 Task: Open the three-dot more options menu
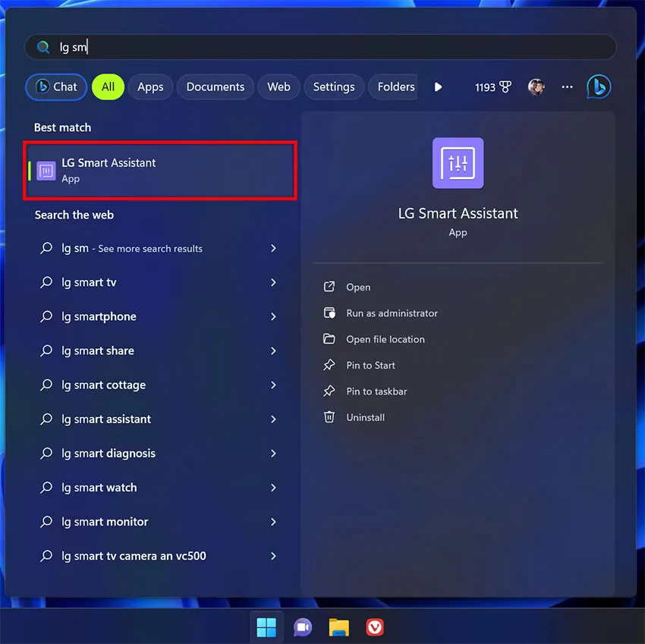(x=567, y=86)
